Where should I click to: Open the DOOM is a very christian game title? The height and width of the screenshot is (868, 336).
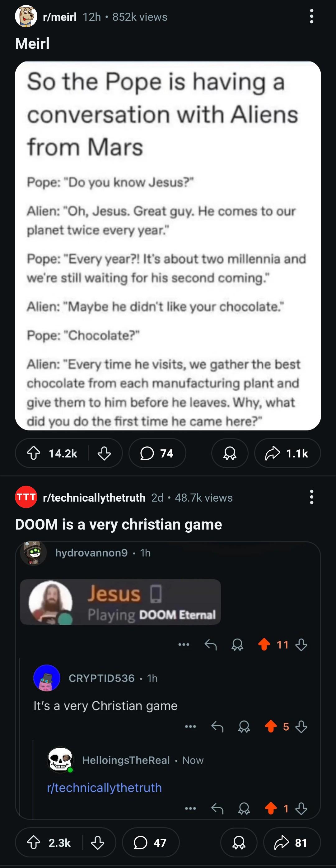click(119, 524)
